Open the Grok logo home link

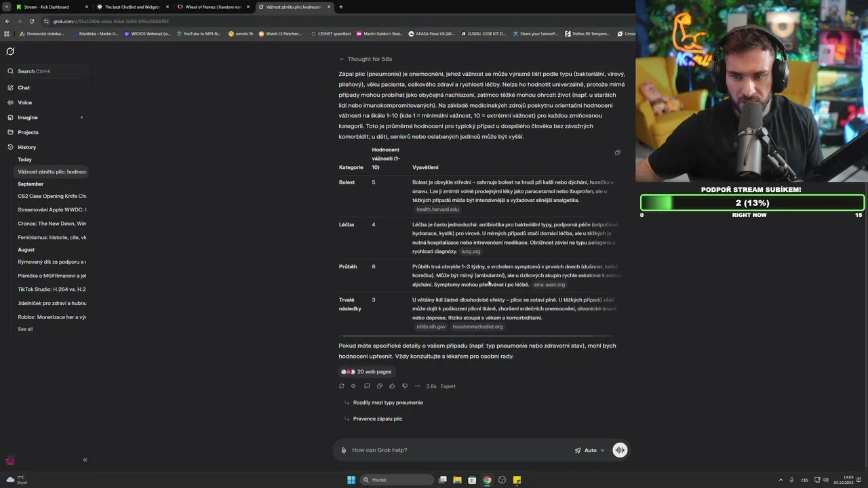coord(10,52)
